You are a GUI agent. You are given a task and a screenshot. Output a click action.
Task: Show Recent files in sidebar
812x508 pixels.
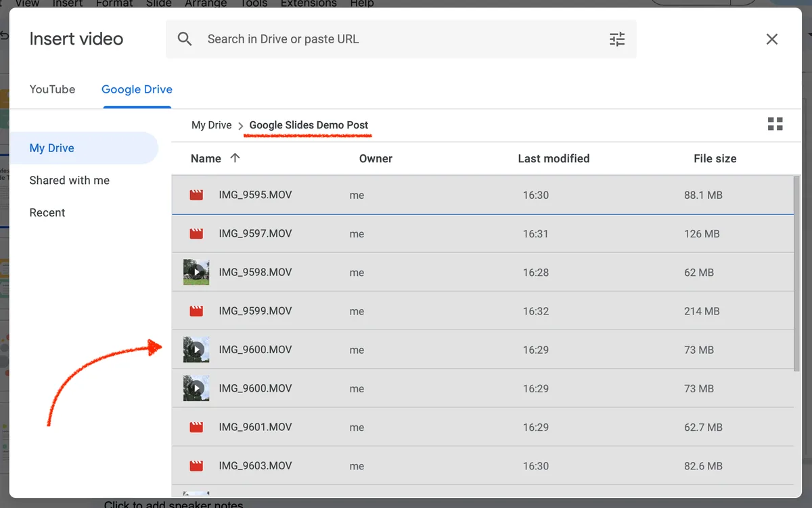[47, 212]
